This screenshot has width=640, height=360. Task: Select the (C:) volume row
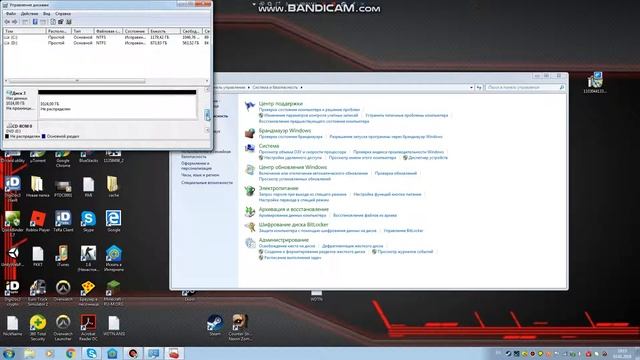107,37
